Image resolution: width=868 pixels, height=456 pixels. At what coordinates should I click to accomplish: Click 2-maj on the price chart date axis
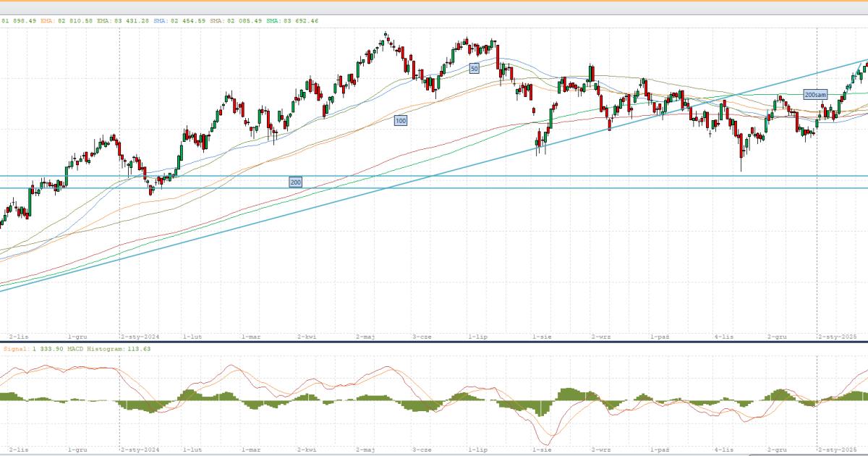(365, 337)
